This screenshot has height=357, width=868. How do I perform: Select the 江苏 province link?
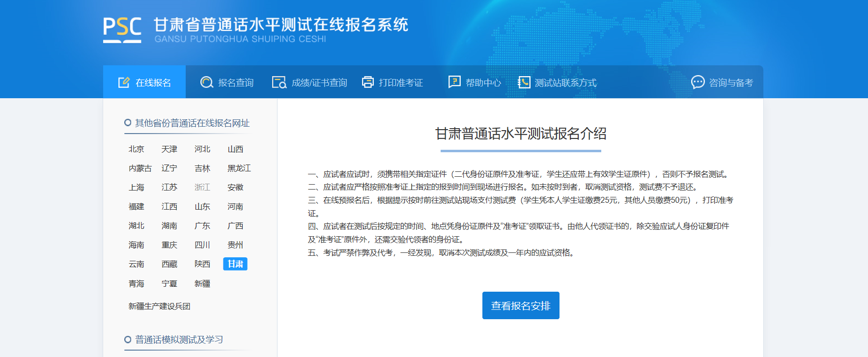[169, 187]
